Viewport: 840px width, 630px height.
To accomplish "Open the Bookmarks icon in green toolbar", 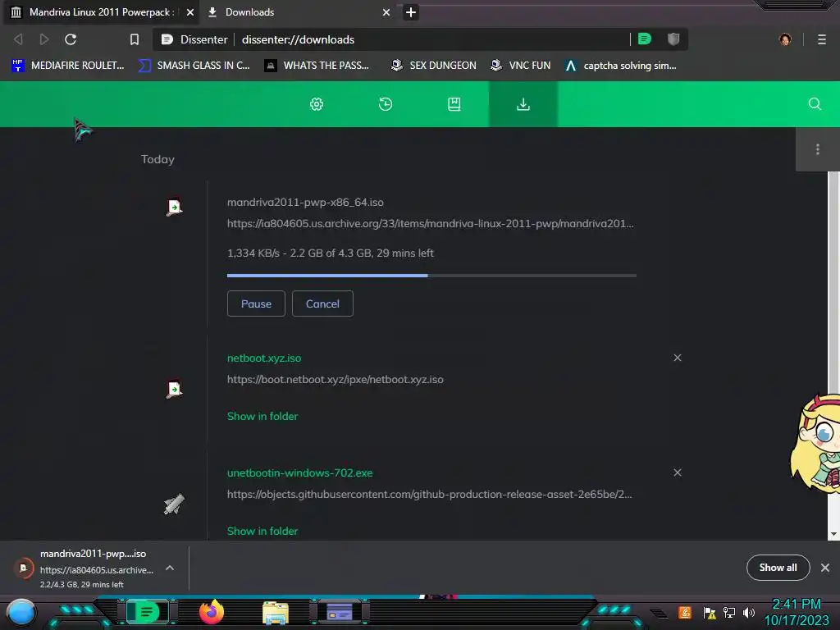I will tap(454, 104).
